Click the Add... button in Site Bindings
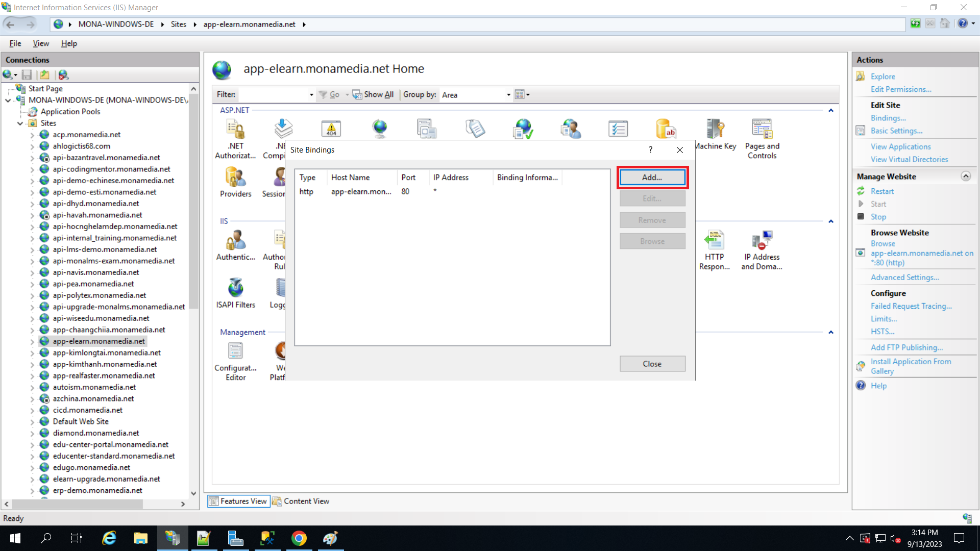Viewport: 980px width, 551px height. click(x=652, y=178)
